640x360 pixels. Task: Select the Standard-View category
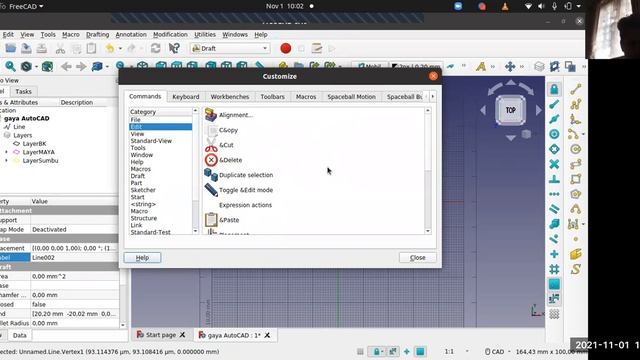(x=151, y=141)
